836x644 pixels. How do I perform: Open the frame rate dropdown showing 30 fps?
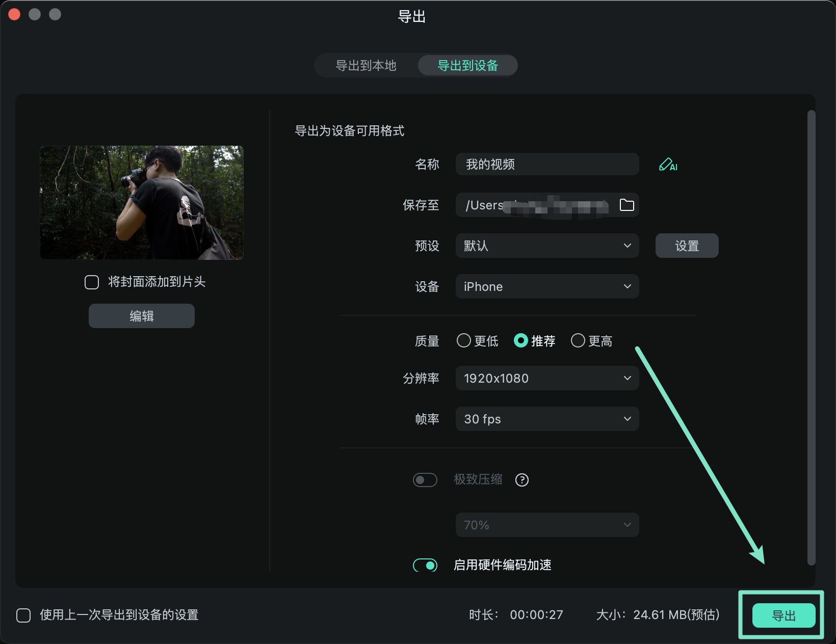(546, 419)
